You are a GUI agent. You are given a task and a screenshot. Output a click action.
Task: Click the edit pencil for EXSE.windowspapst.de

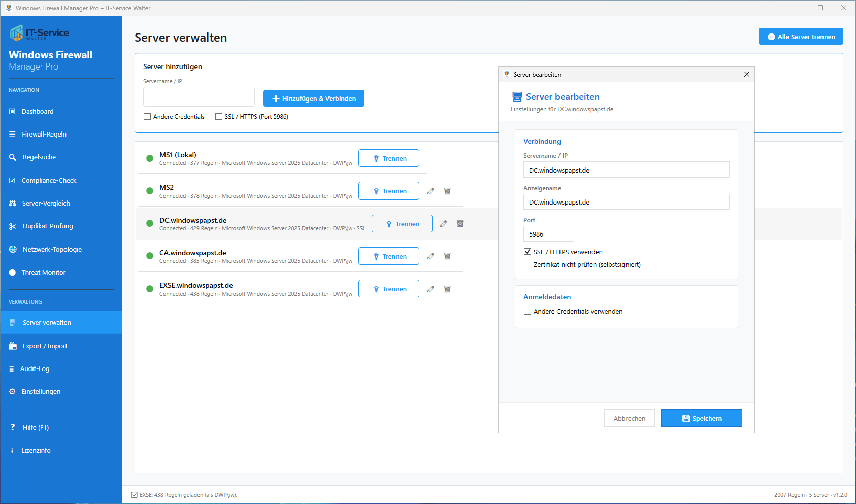point(431,289)
